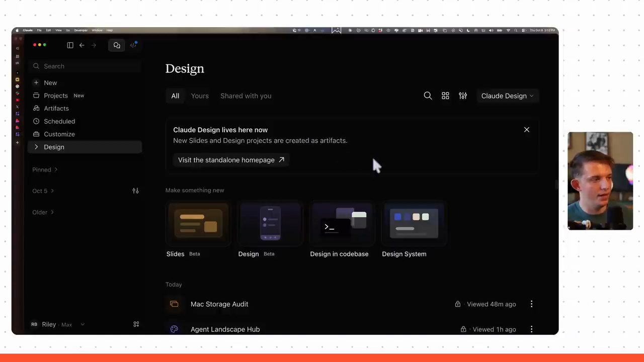Start a New chat from sidebar

[85, 82]
